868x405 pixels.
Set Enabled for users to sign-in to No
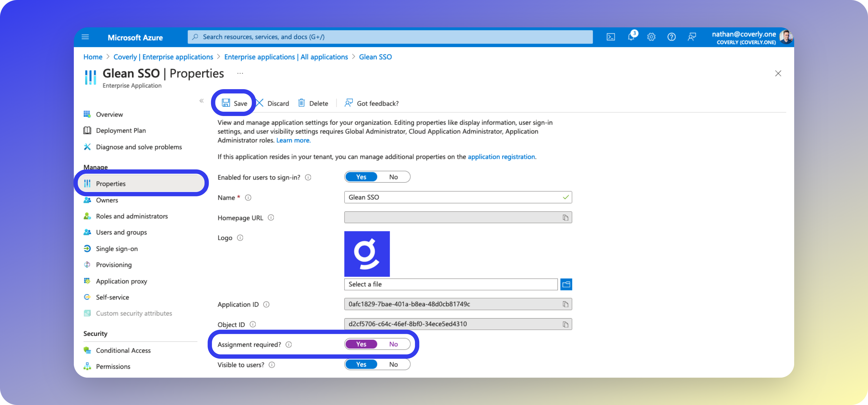coord(393,176)
